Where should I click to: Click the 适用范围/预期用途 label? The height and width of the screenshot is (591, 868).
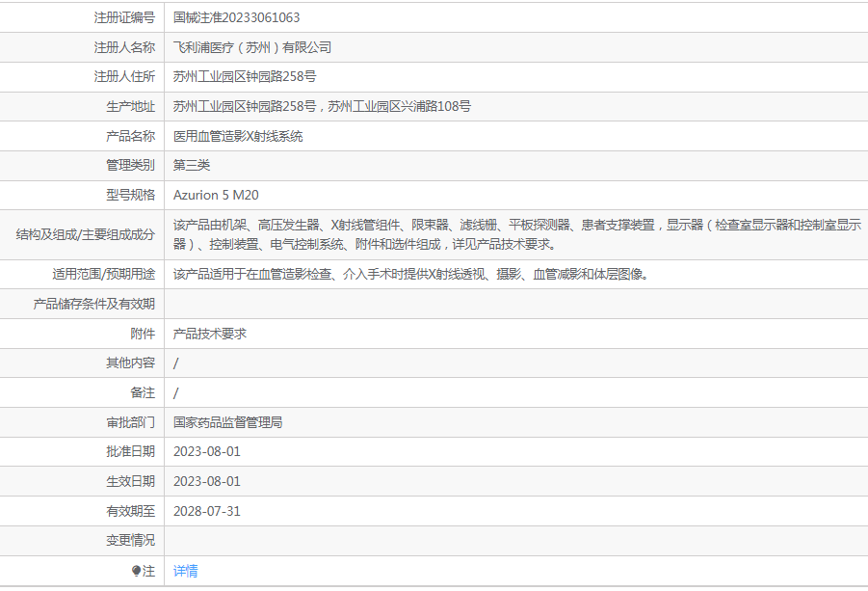click(104, 274)
